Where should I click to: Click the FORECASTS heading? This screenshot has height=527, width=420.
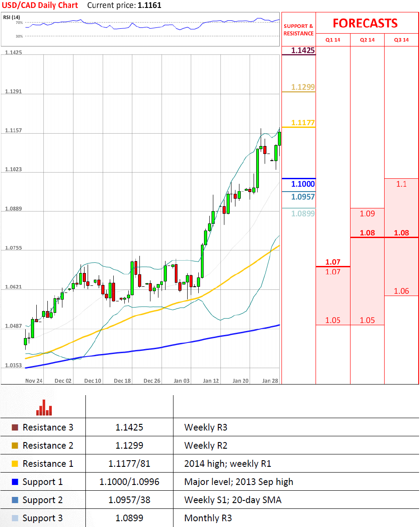click(365, 23)
